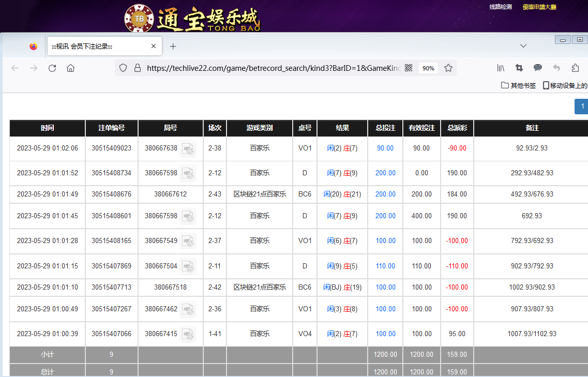Click the 总投注 column header
Image resolution: width=588 pixels, height=377 pixels.
(x=385, y=128)
